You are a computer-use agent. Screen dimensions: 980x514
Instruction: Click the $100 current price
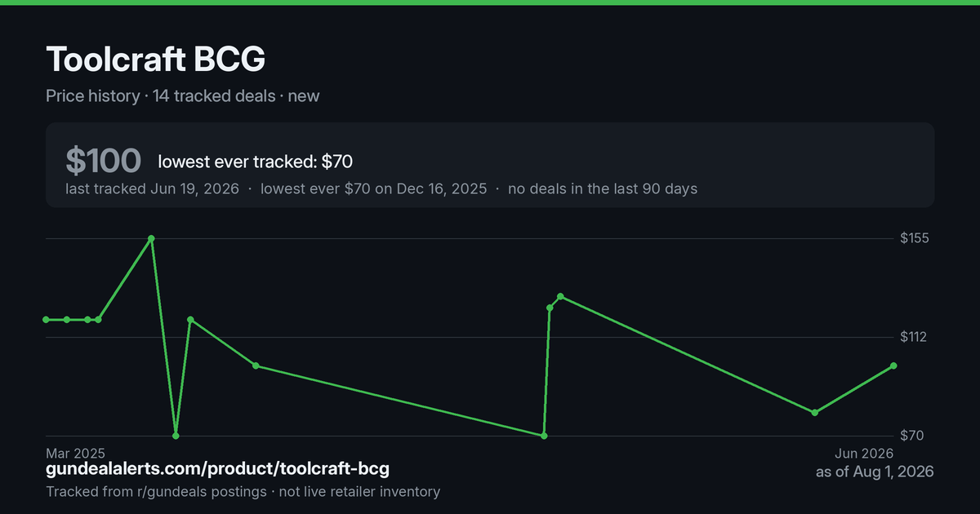coord(104,162)
